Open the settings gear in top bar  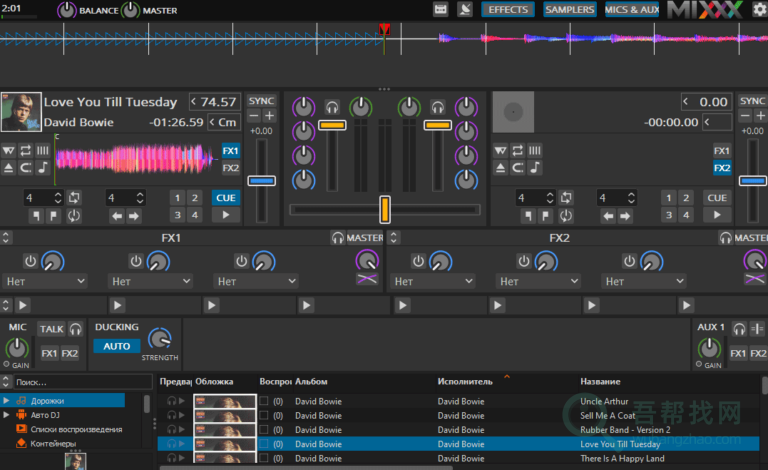point(759,10)
